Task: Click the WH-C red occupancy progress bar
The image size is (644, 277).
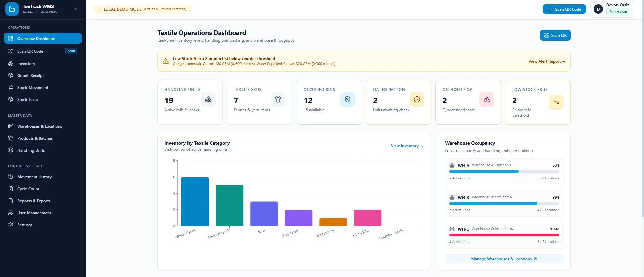Action: click(x=504, y=235)
